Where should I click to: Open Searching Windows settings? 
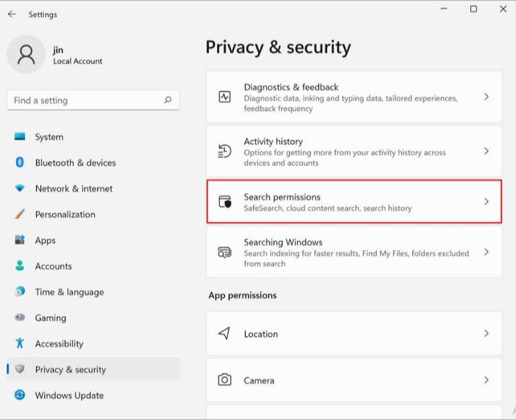tap(354, 252)
